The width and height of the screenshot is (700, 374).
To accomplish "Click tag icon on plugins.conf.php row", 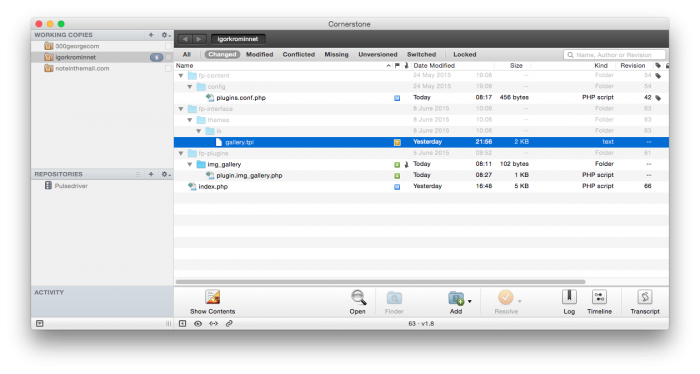I will point(658,98).
